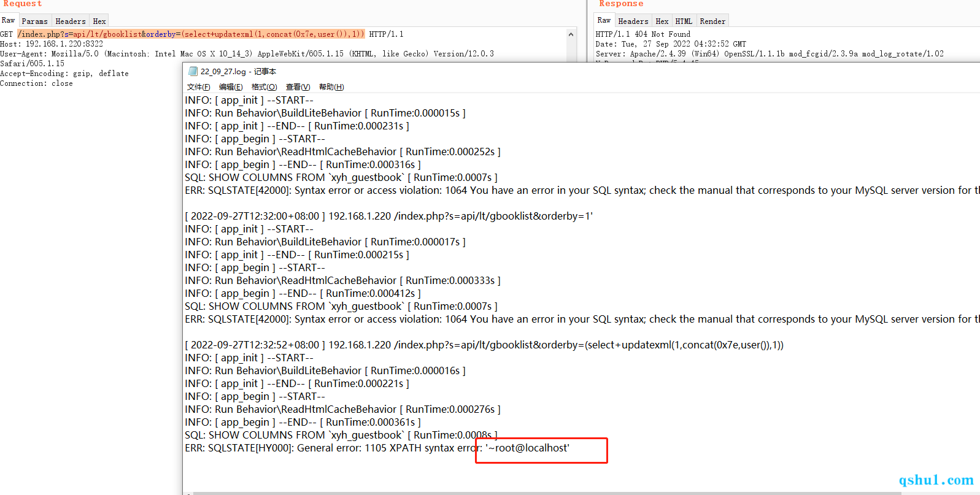The height and width of the screenshot is (495, 980).
Task: Click the Date header in response
Action: (671, 44)
